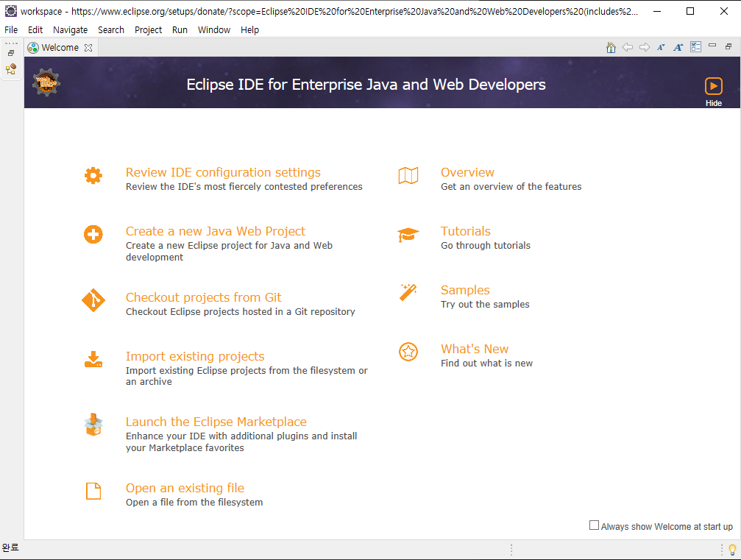Click the Eclipse gear logo in banner
This screenshot has width=741, height=560.
(x=46, y=82)
